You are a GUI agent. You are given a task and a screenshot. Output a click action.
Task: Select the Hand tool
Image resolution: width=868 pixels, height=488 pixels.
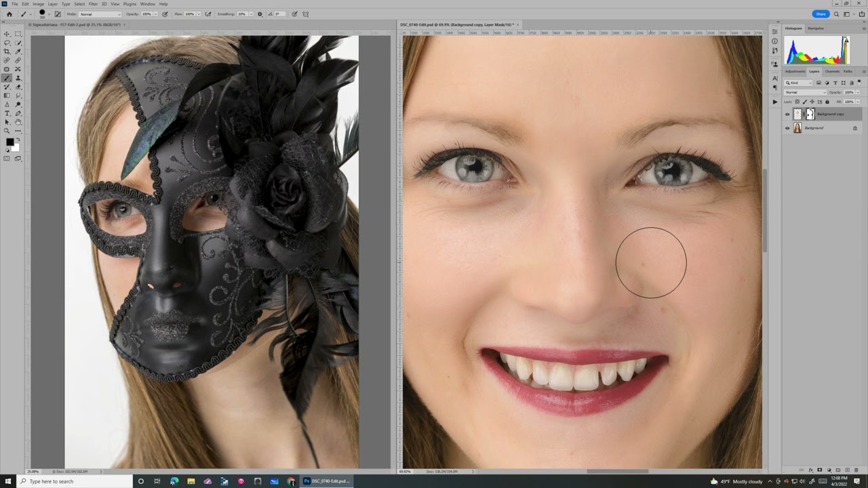(x=18, y=122)
